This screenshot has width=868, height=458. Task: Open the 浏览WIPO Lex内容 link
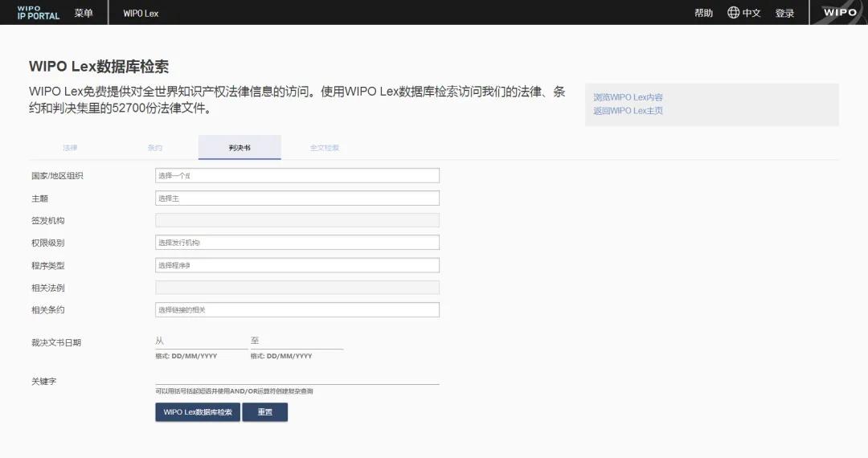point(628,97)
